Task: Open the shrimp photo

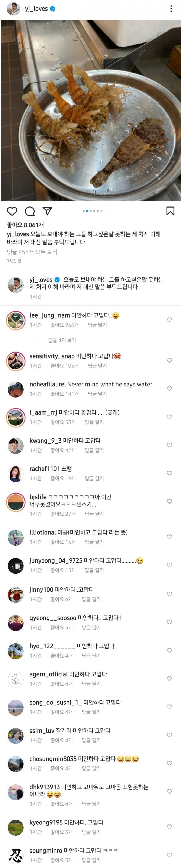Action: (x=90, y=110)
